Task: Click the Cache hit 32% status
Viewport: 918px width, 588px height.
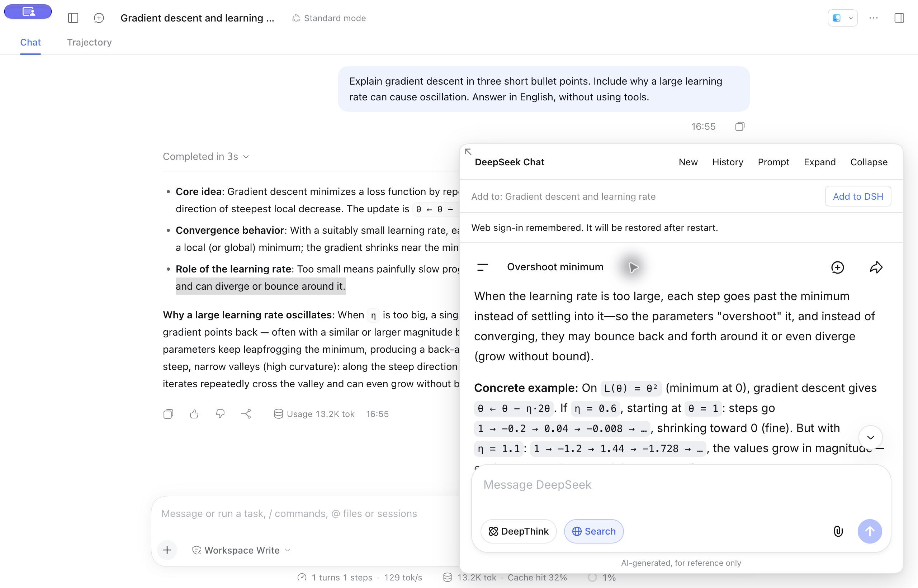Action: pos(537,578)
